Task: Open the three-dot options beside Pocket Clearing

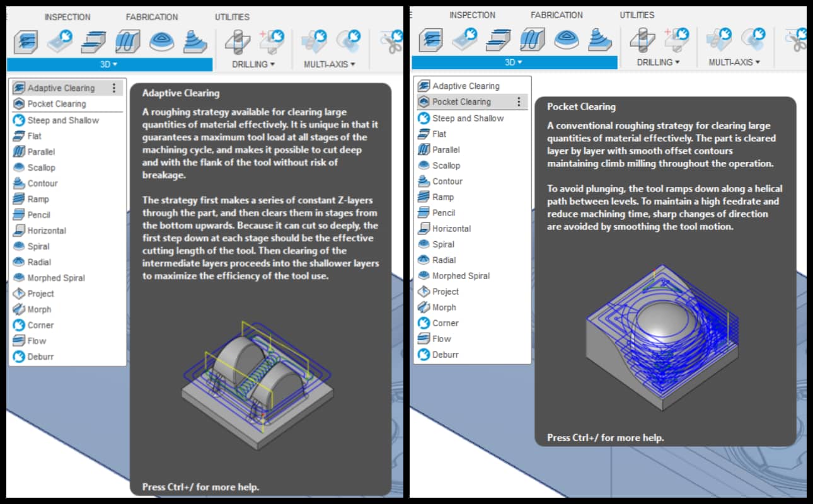Action: coord(519,101)
